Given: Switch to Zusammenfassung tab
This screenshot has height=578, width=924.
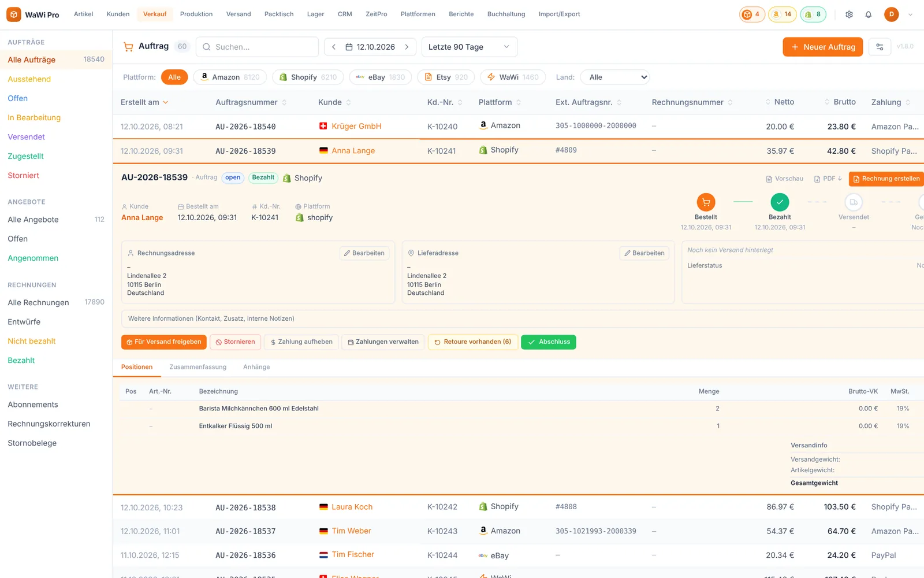Looking at the screenshot, I should (198, 367).
